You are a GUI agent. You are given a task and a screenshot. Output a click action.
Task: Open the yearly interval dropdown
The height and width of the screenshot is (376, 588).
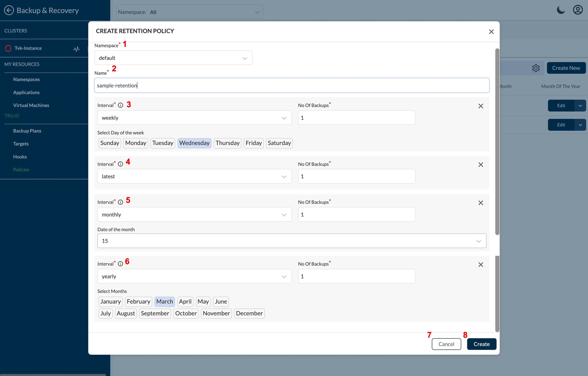tap(194, 276)
